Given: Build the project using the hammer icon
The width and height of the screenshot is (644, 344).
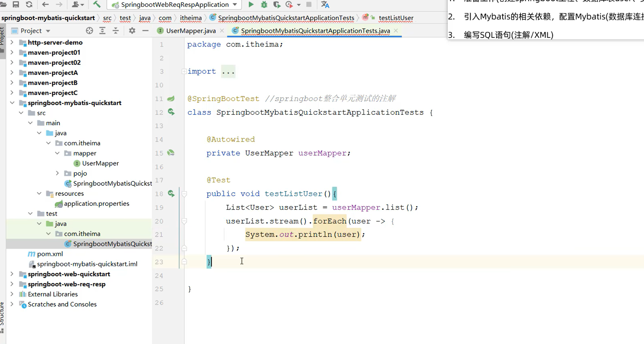Looking at the screenshot, I should coord(97,5).
